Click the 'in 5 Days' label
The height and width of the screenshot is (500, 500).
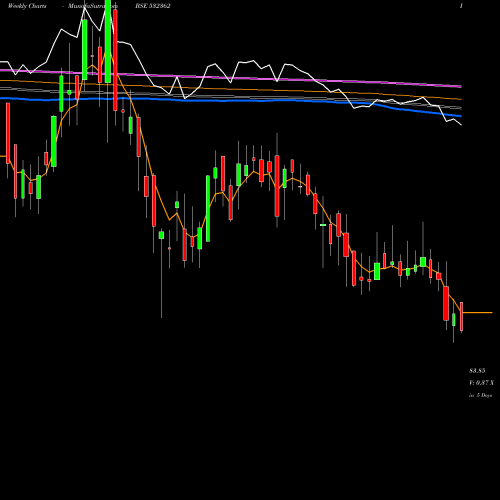(481, 395)
